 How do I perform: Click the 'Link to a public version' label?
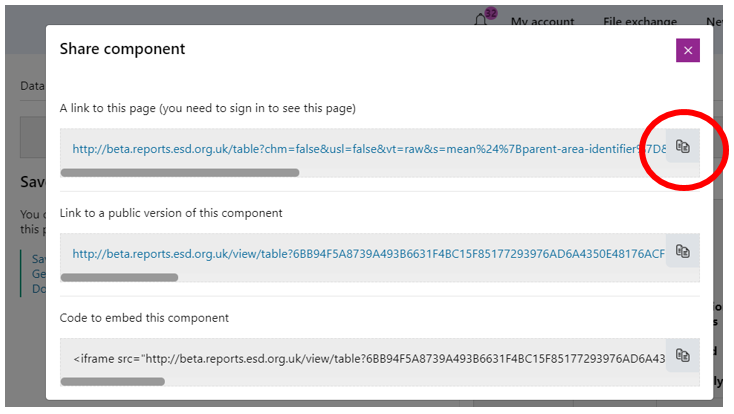171,213
